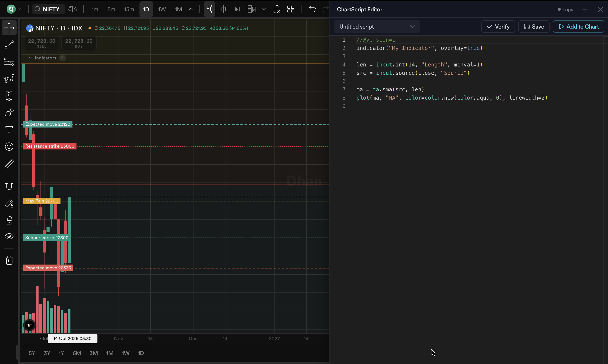Open the Untitled script dropdown
The image size is (608, 364).
pos(377,27)
